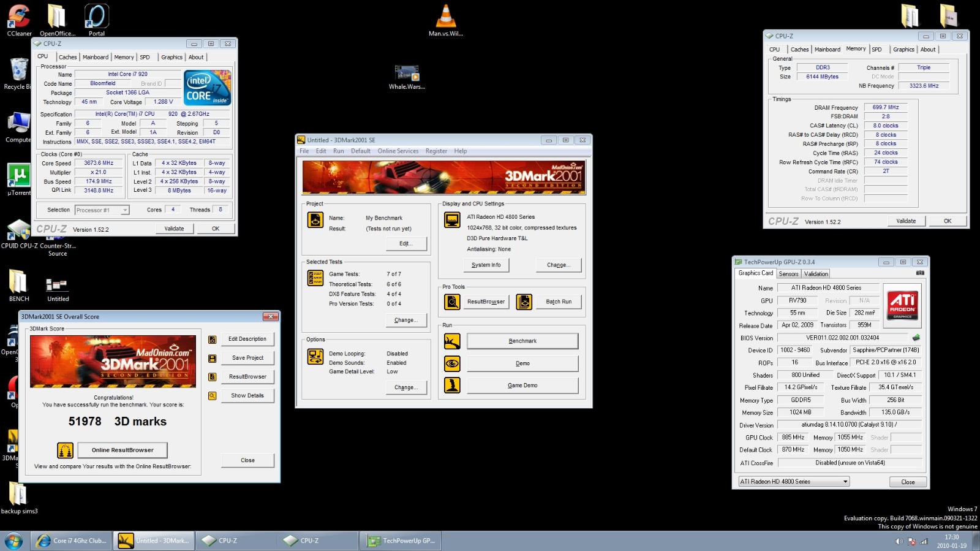Click the Save Project floppy icon
Viewport: 980px width, 551px height.
click(212, 359)
